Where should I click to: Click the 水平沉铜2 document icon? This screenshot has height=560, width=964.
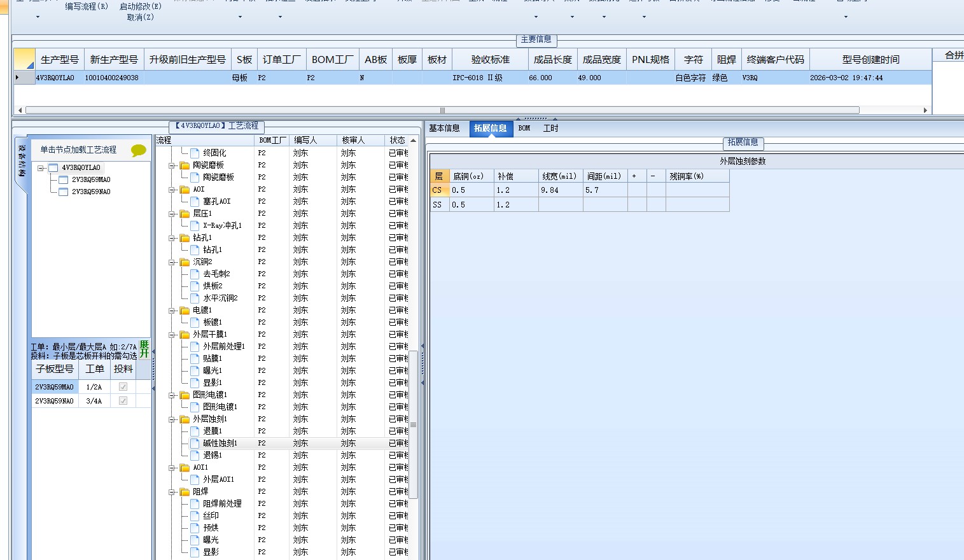click(195, 298)
